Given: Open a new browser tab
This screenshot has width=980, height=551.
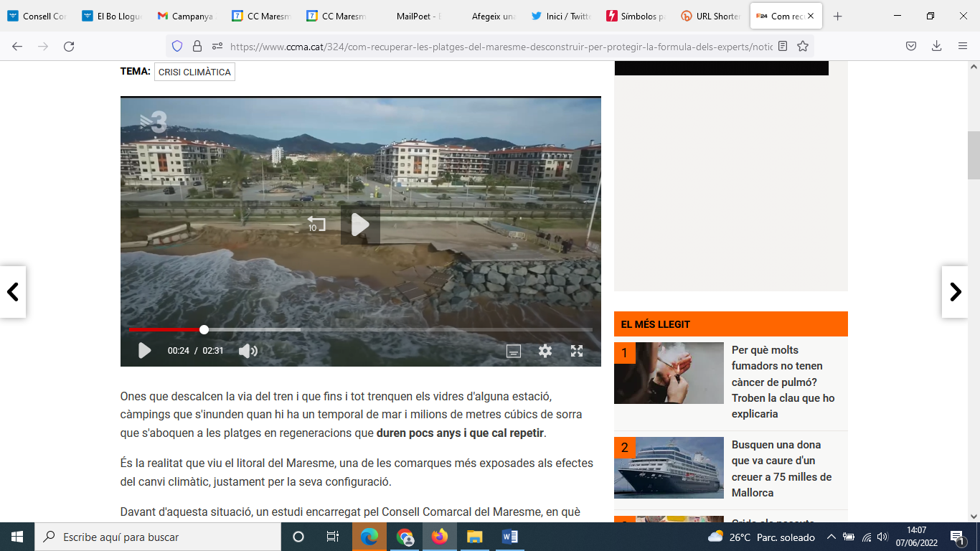Looking at the screenshot, I should tap(837, 16).
